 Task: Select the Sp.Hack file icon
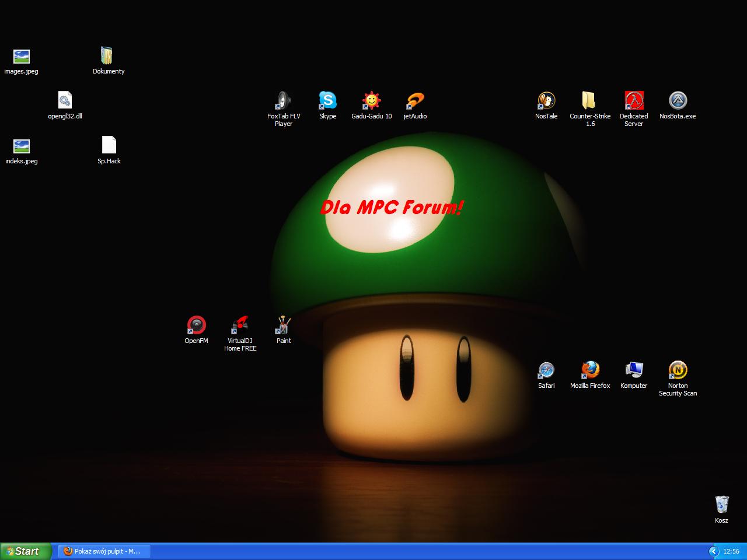click(109, 146)
